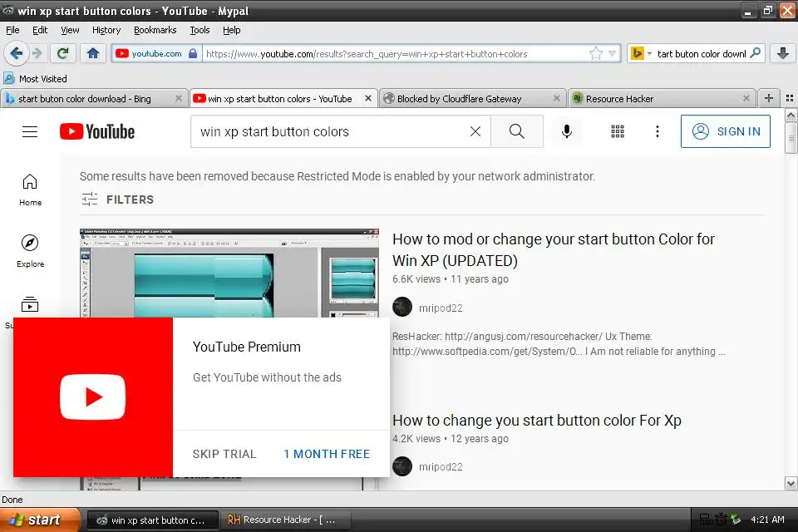Open the Bookmarks menu
The width and height of the screenshot is (798, 532).
click(x=155, y=30)
